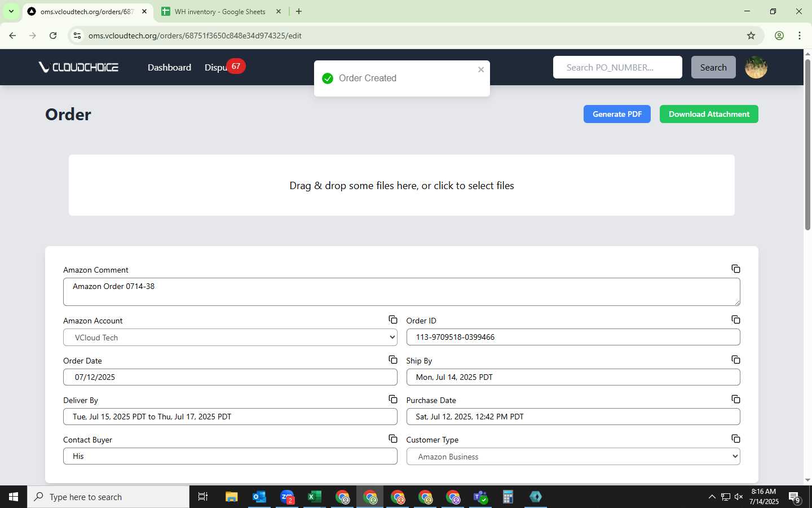Click the browser address bar URL
The width and height of the screenshot is (812, 508).
coord(195,36)
